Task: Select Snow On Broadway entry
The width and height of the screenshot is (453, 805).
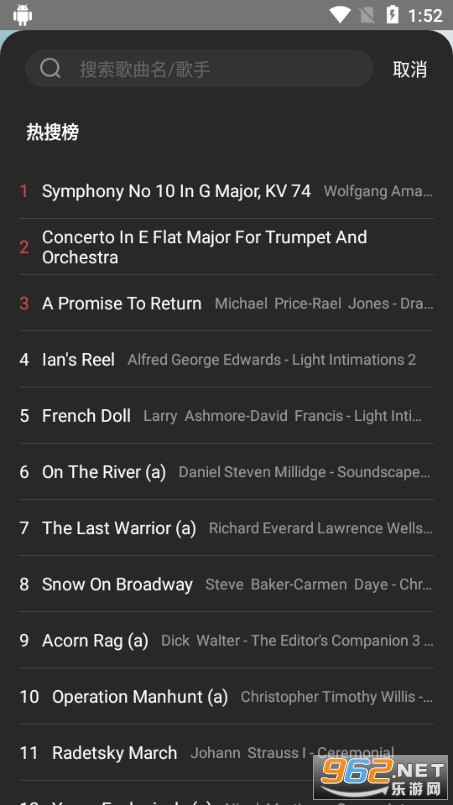Action: pos(226,584)
